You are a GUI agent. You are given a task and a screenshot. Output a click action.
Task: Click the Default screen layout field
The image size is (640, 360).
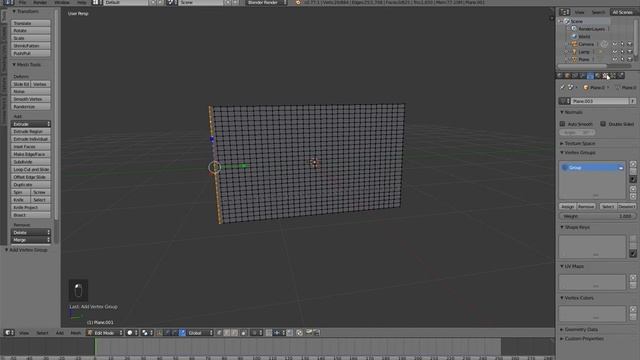(125, 2)
